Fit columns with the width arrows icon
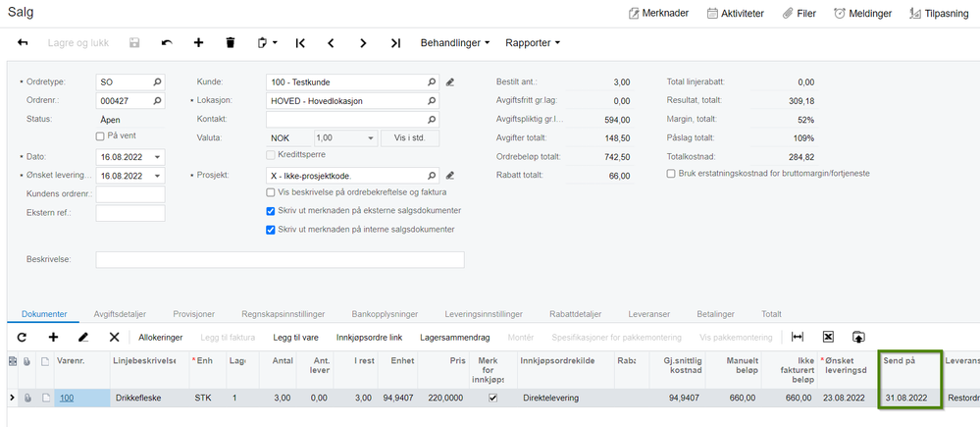 pyautogui.click(x=798, y=337)
